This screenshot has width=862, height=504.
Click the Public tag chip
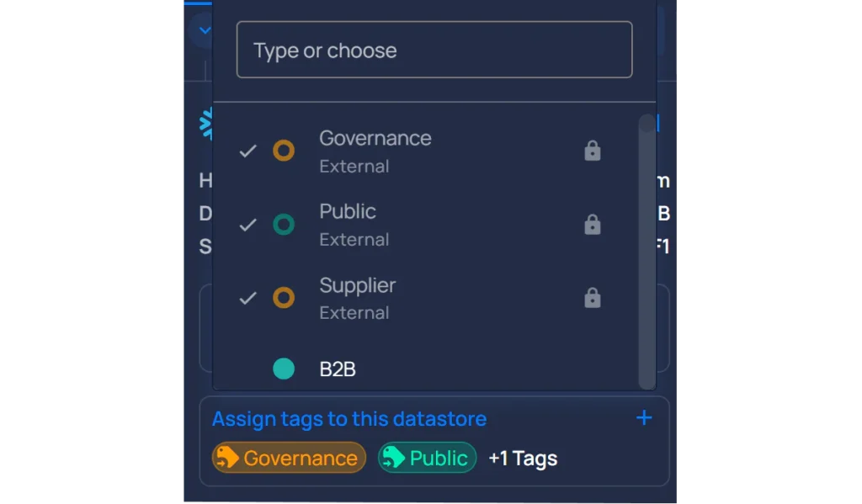click(427, 457)
